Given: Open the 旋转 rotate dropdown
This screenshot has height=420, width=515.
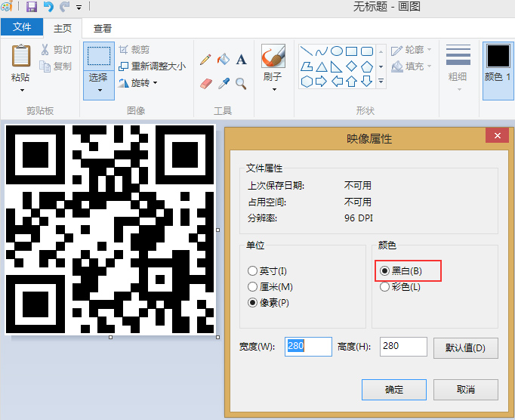Looking at the screenshot, I should [x=137, y=83].
